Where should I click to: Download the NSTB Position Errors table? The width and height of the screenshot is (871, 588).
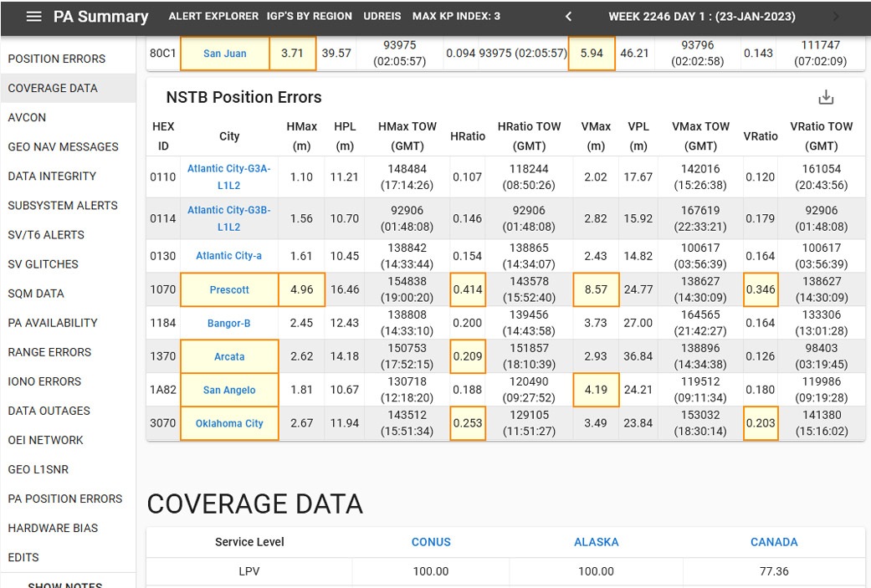click(826, 97)
